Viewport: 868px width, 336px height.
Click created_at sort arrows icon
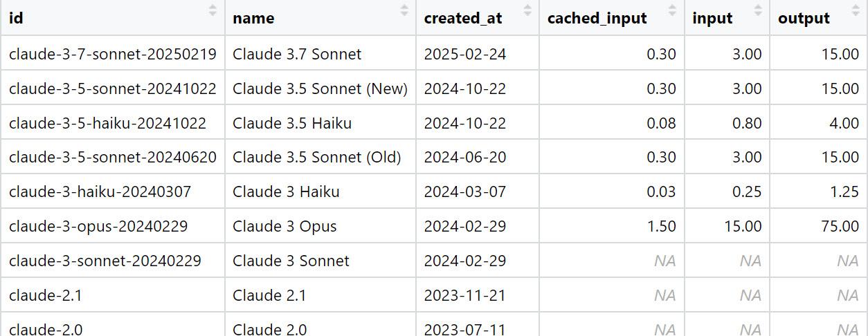click(x=527, y=10)
